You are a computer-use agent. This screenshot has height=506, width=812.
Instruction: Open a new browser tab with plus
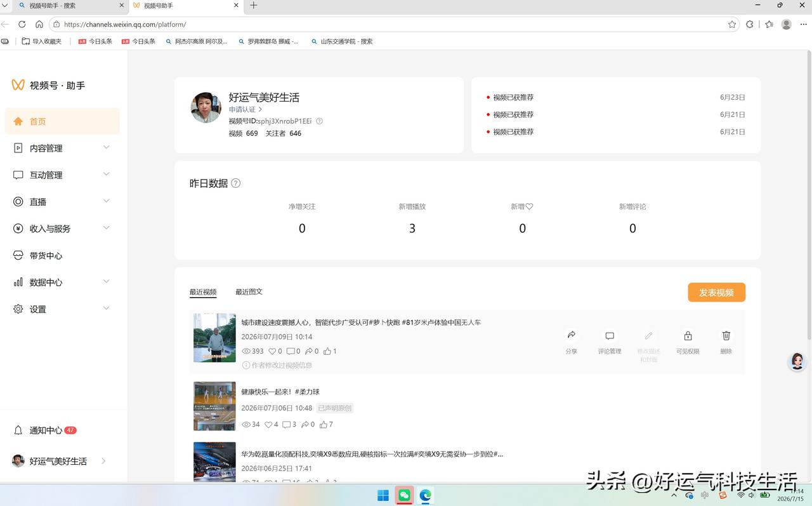(254, 6)
